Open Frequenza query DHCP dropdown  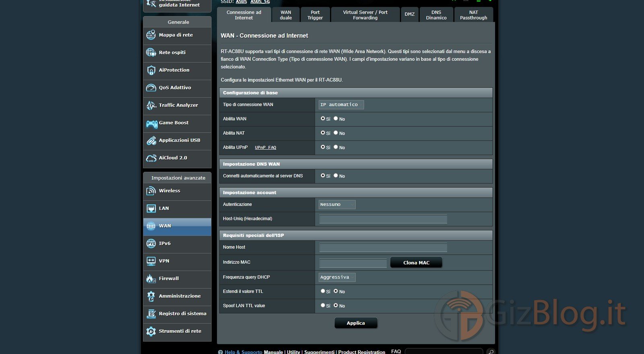tap(337, 277)
